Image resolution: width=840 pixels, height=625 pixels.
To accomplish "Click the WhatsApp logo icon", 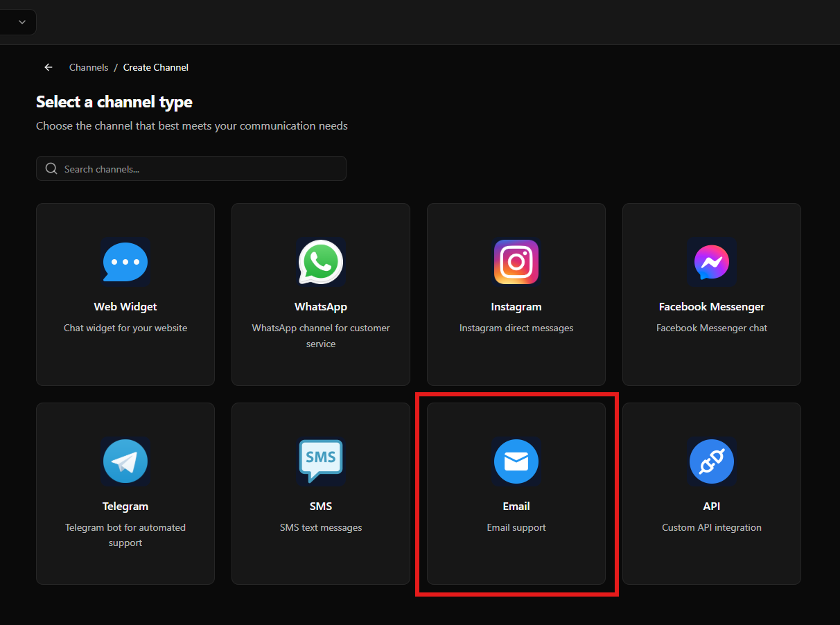I will [x=321, y=263].
